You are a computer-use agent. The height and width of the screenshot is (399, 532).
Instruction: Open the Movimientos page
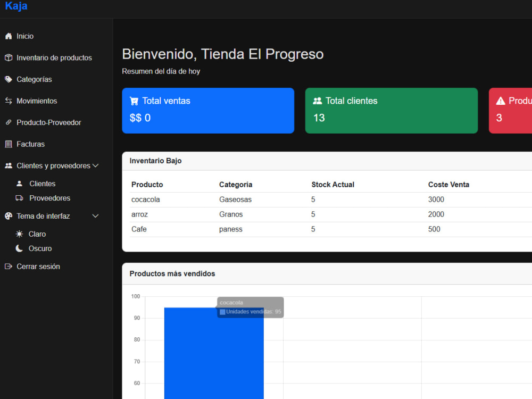click(37, 101)
